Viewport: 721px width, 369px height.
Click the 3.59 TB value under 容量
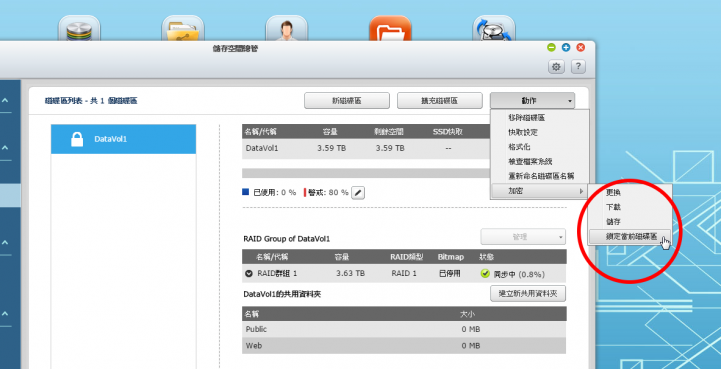(x=331, y=149)
